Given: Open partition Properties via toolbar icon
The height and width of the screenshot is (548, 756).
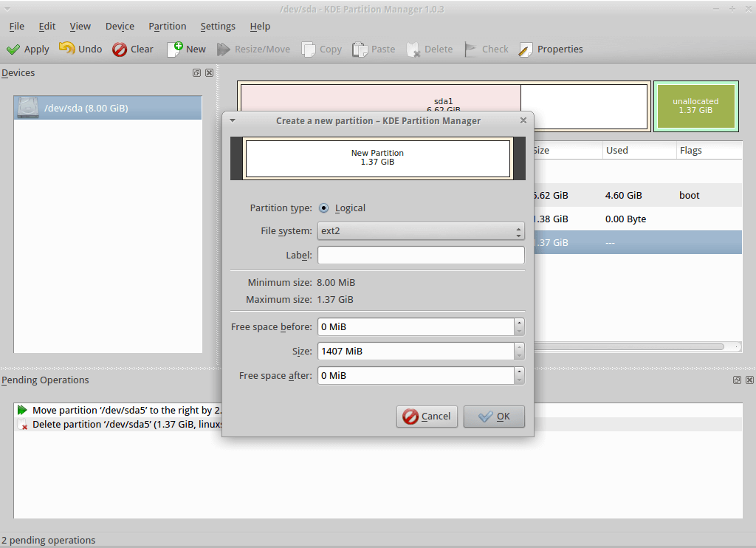Looking at the screenshot, I should (x=526, y=49).
